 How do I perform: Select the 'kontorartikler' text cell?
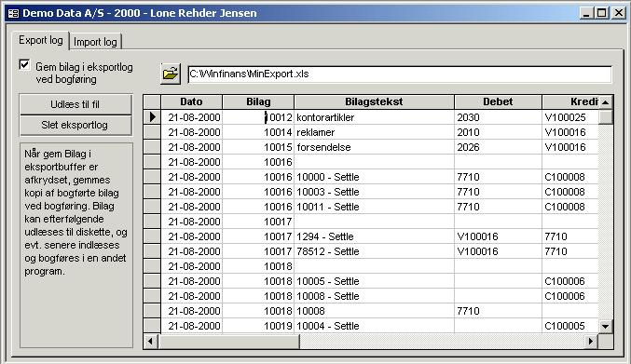(375, 117)
